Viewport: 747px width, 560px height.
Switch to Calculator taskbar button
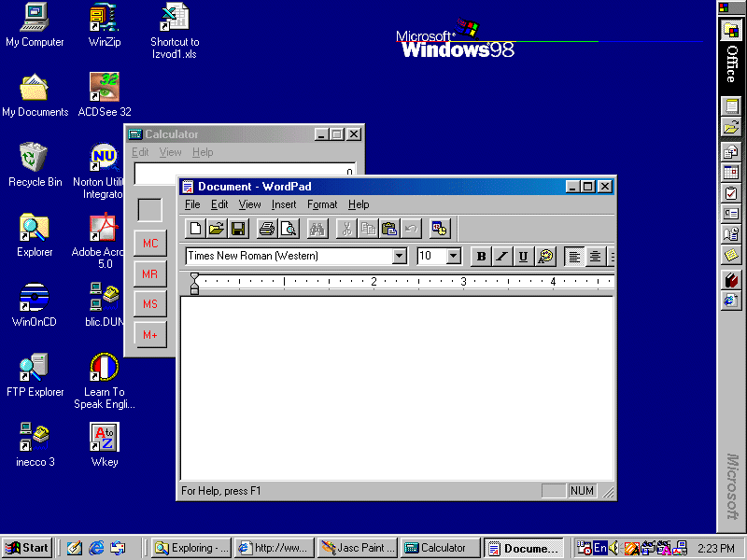[x=441, y=548]
